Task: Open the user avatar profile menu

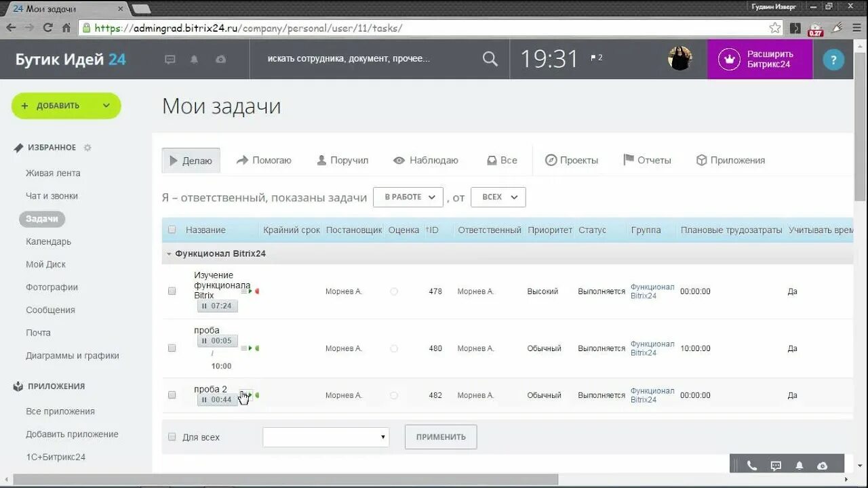Action: pyautogui.click(x=679, y=58)
